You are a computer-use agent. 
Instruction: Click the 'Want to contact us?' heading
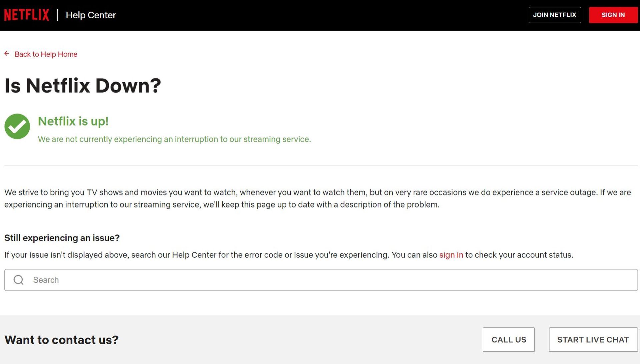[61, 340]
